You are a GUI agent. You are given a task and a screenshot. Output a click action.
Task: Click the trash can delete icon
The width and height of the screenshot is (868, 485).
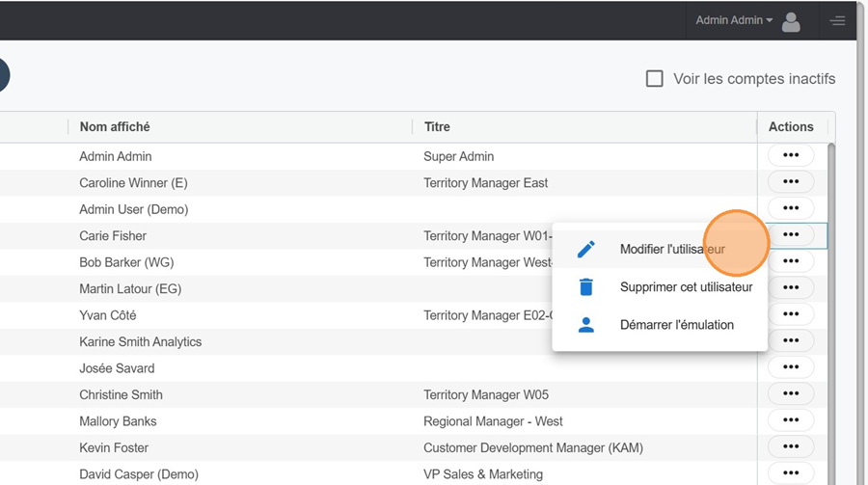585,287
